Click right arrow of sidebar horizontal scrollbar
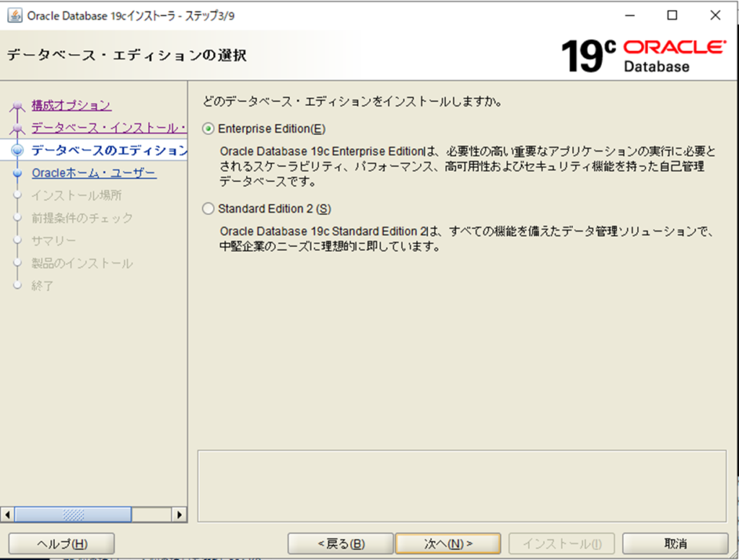The width and height of the screenshot is (739, 560). [180, 515]
